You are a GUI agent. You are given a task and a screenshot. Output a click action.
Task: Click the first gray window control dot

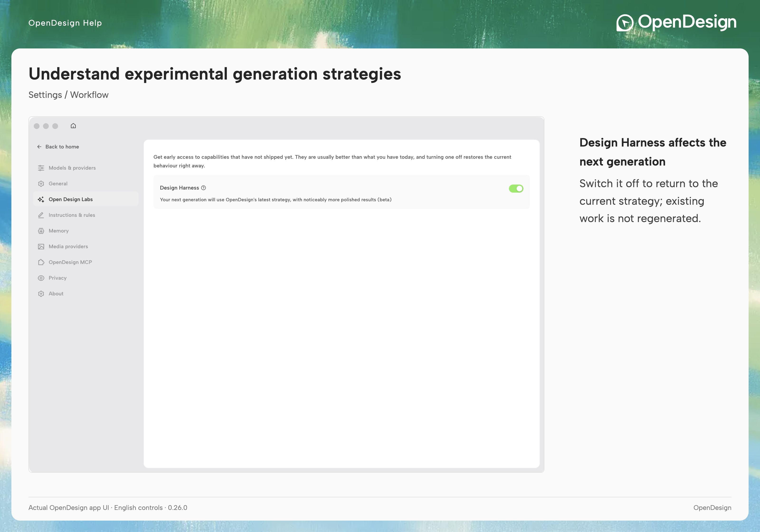coord(37,126)
